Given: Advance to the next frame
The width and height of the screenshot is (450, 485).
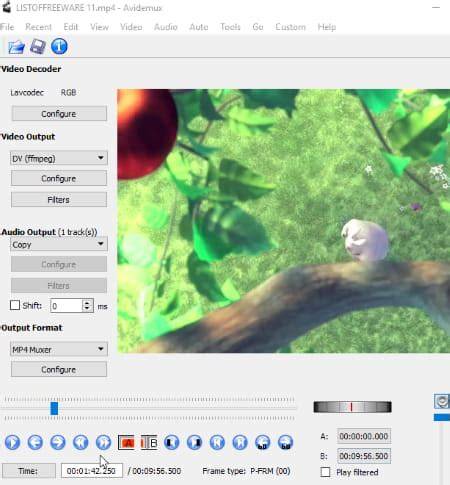Looking at the screenshot, I should (x=58, y=442).
